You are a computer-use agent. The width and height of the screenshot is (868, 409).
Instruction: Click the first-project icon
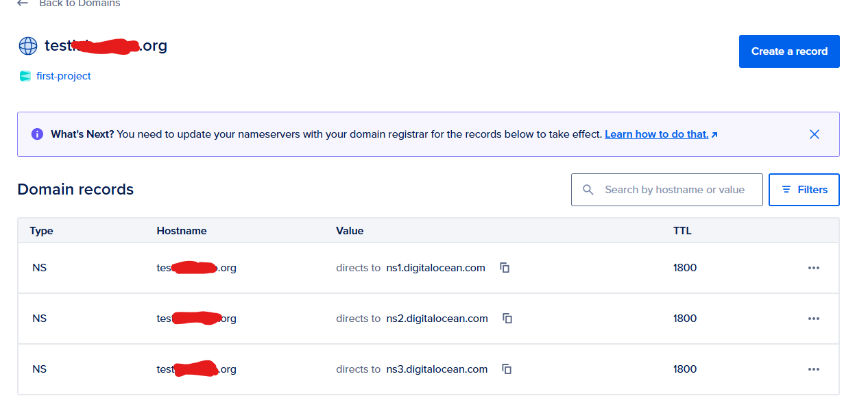point(25,76)
